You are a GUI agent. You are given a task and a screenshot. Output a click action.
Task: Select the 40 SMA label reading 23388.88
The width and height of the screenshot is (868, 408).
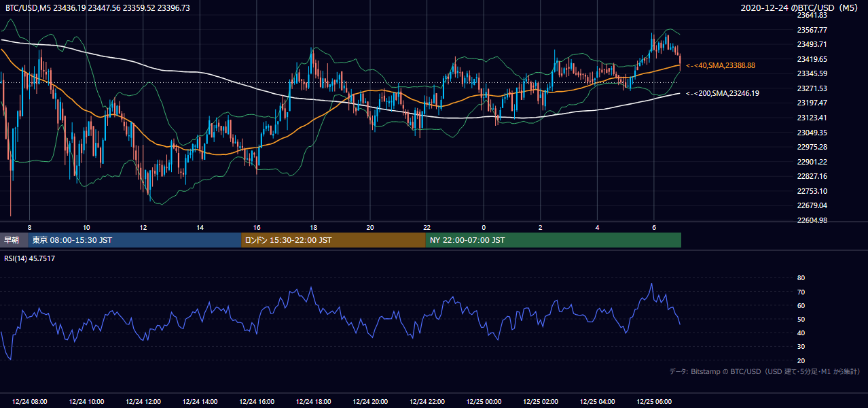[x=721, y=65]
